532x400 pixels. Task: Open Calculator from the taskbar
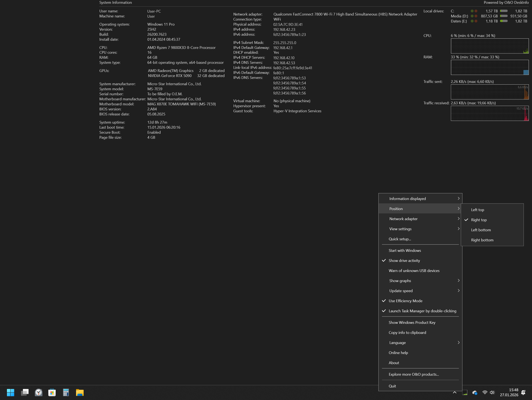click(x=66, y=392)
